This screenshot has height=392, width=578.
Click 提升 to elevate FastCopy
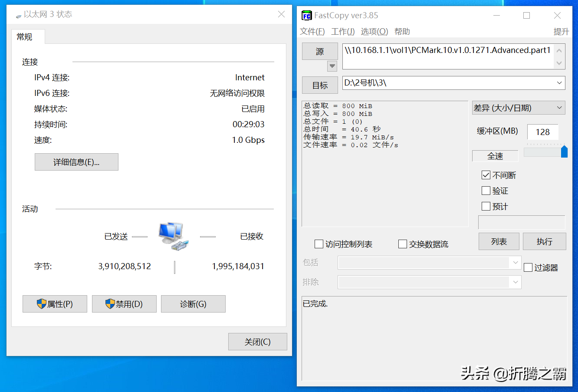pyautogui.click(x=561, y=32)
